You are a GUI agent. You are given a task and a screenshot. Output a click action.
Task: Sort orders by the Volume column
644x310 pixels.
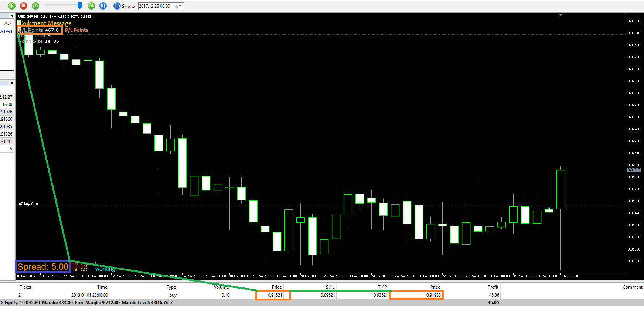pos(221,287)
